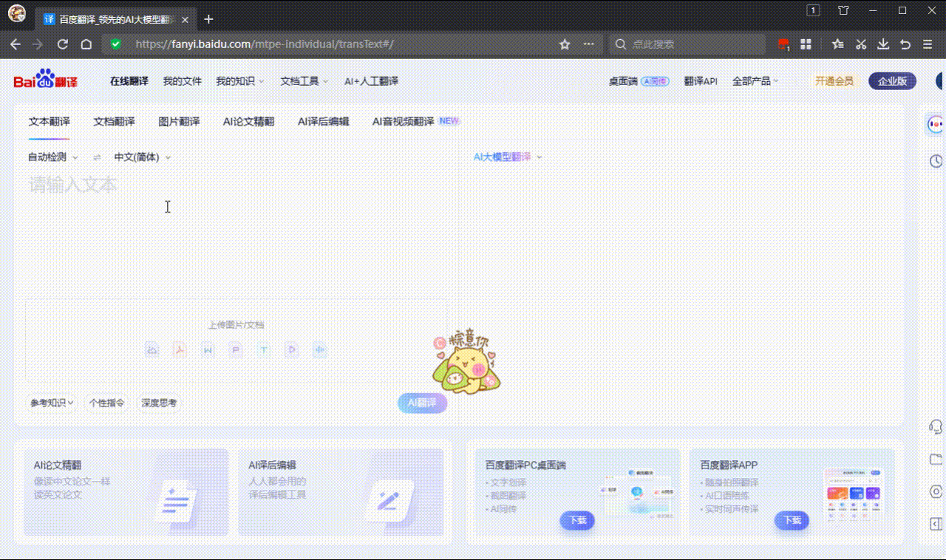Upload a text file via T icon
The image size is (946, 560).
[264, 349]
